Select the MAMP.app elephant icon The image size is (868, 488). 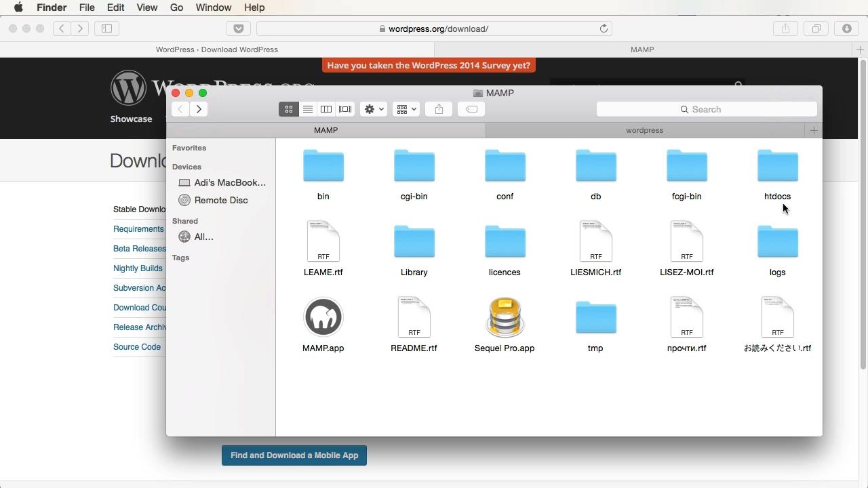pyautogui.click(x=323, y=317)
